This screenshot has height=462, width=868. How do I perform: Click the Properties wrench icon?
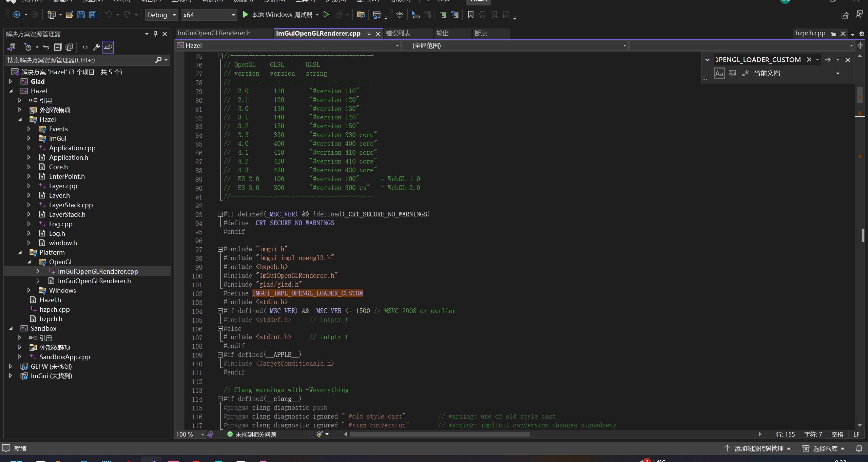point(97,47)
